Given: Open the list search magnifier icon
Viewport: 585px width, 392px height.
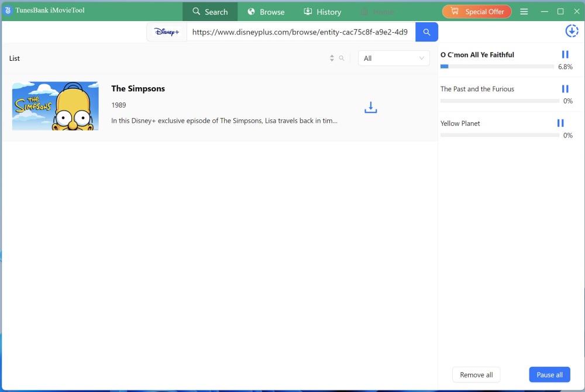Looking at the screenshot, I should 342,58.
